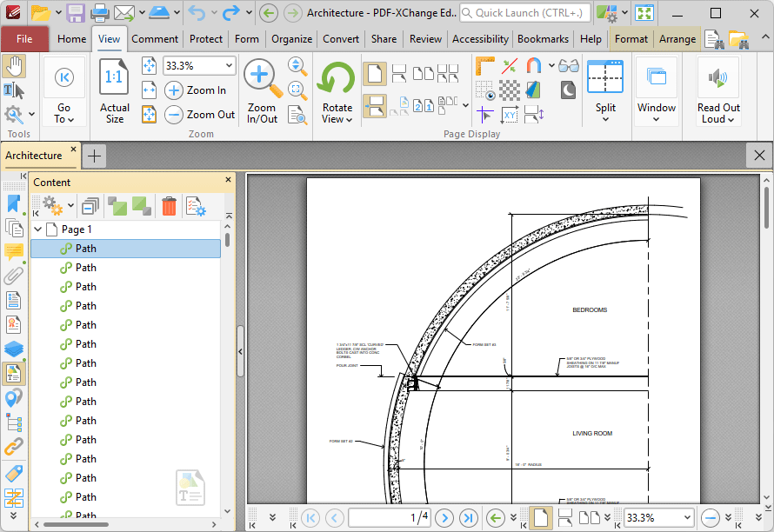Go to next page in bottom bar
The image size is (774, 532).
coord(444,518)
